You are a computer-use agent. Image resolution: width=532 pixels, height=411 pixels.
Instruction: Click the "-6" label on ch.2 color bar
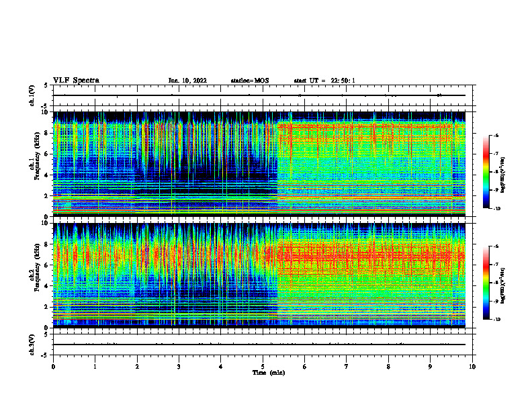coord(496,246)
